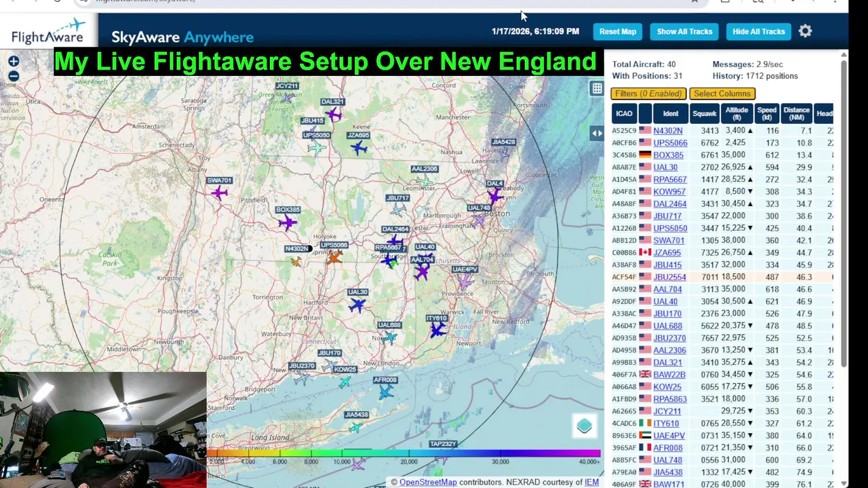Open the AFR008 flight link in table

[x=668, y=448]
